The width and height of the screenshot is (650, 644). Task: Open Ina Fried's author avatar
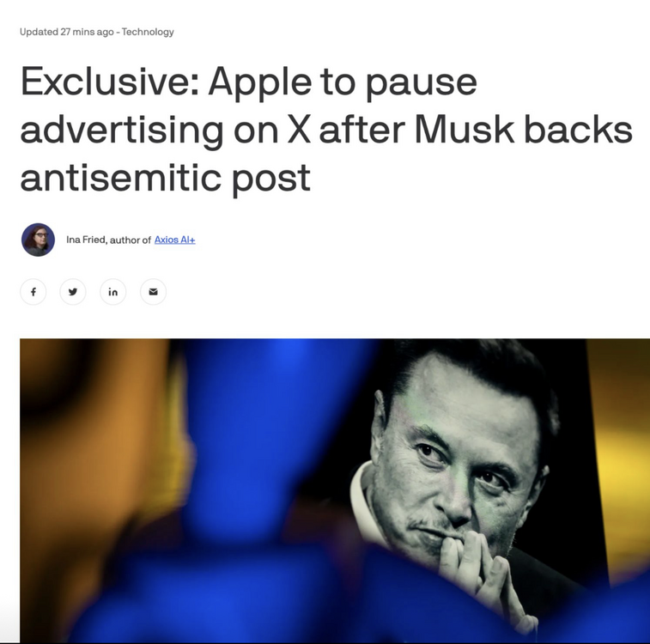(38, 240)
